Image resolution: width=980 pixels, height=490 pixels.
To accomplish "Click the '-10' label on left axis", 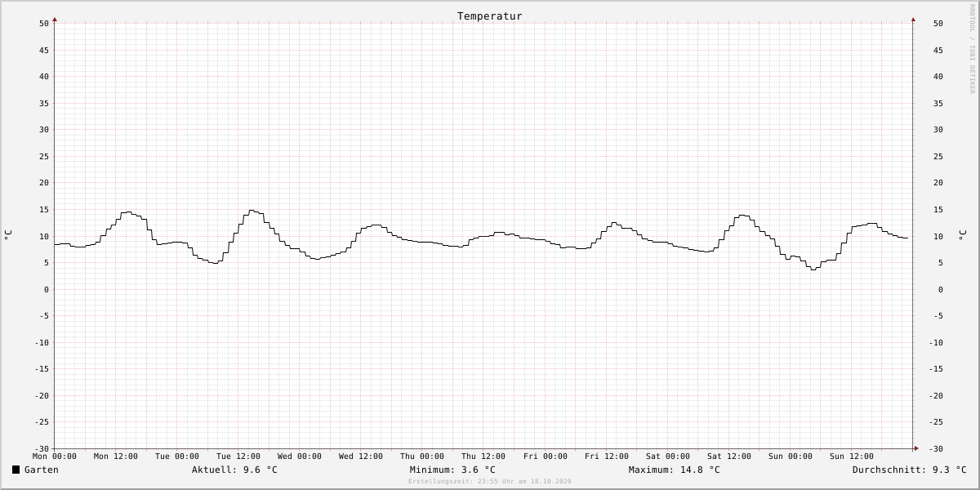I will pyautogui.click(x=42, y=343).
